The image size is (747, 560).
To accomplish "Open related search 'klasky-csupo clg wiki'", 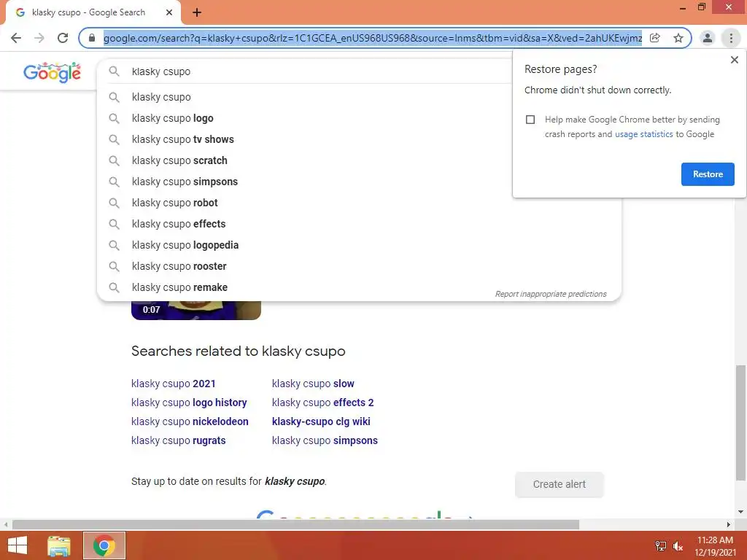I will 321,422.
